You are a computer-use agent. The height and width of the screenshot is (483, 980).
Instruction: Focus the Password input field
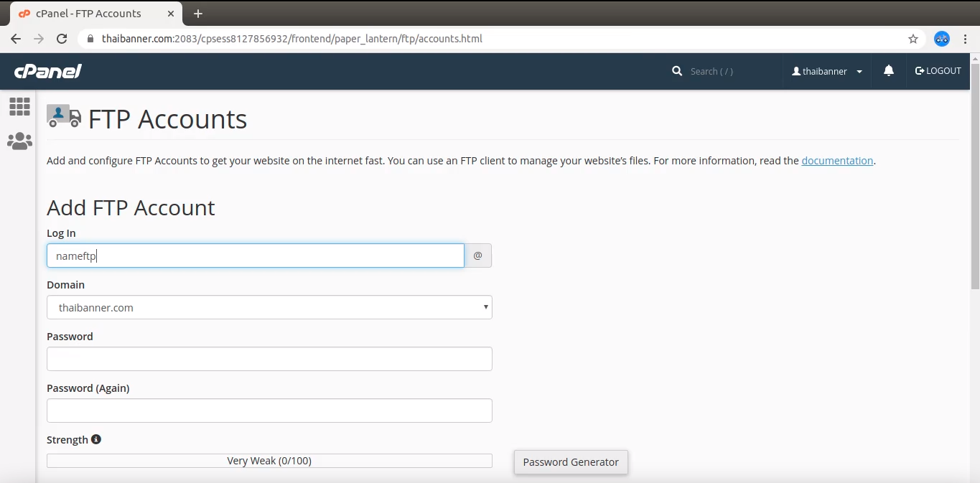click(269, 359)
